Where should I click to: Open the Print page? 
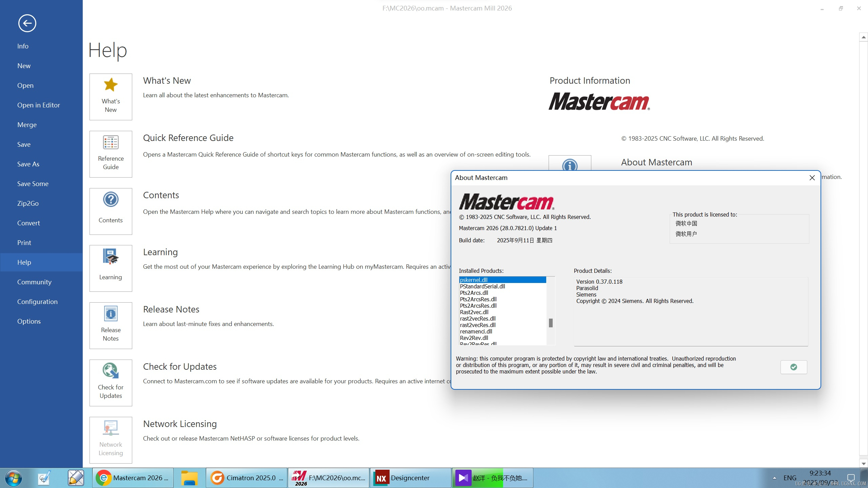coord(41,243)
